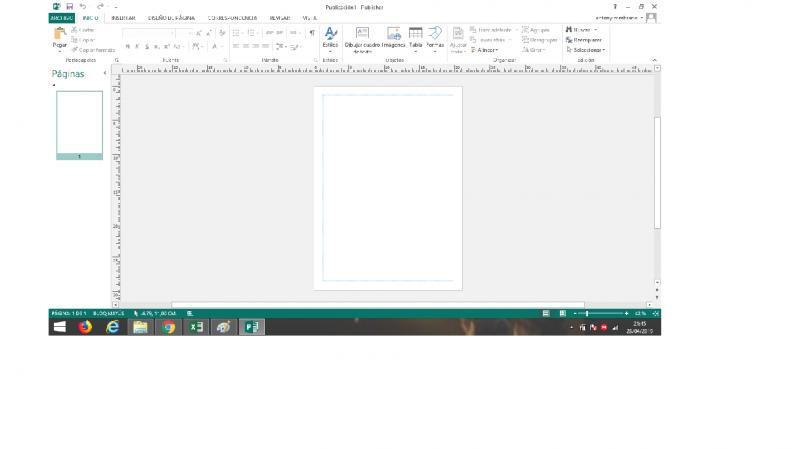Viewport: 800px width, 449px height.
Task: Switch to the VISTA tab
Action: click(310, 18)
